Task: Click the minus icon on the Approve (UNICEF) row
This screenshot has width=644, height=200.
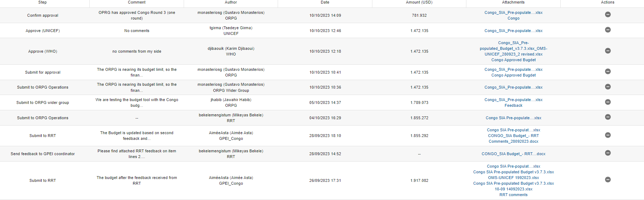Action: click(x=608, y=30)
